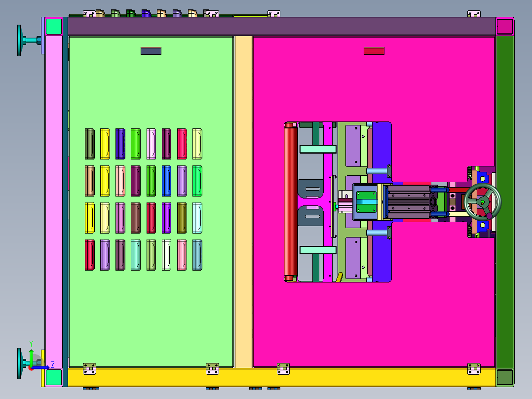Select the lower light blue guide pin
This screenshot has width=532, height=399.
pyautogui.click(x=377, y=233)
